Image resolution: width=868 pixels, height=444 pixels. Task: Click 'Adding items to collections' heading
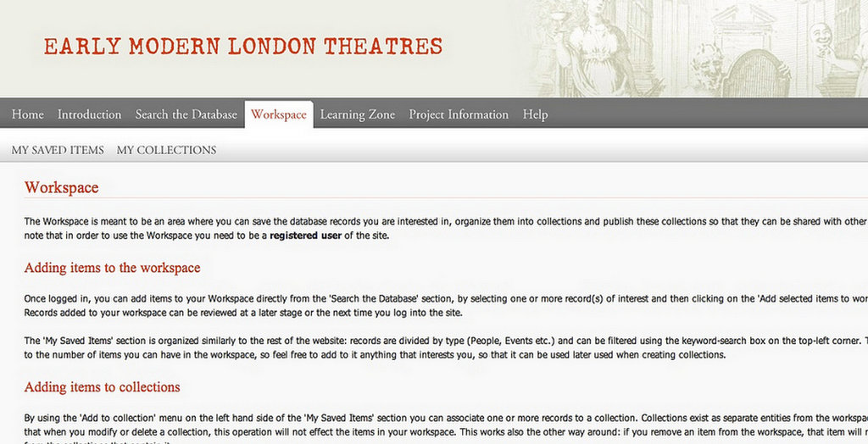point(102,387)
